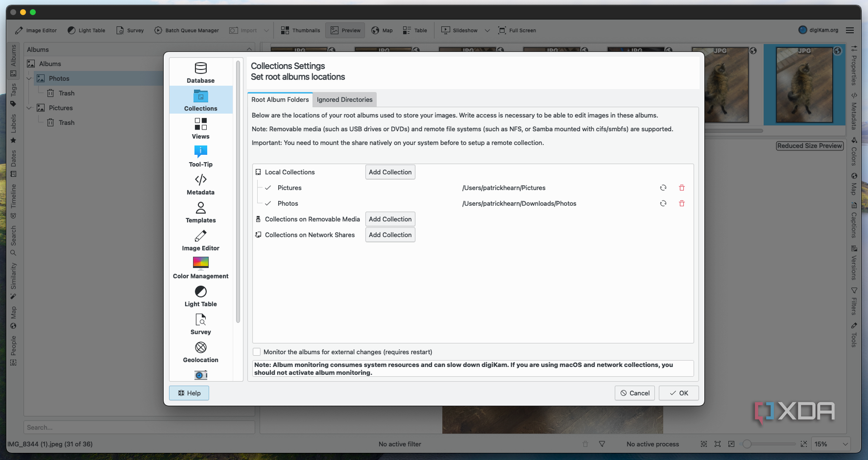Cancel the settings dialog
Screen dimensions: 868x460
634,393
